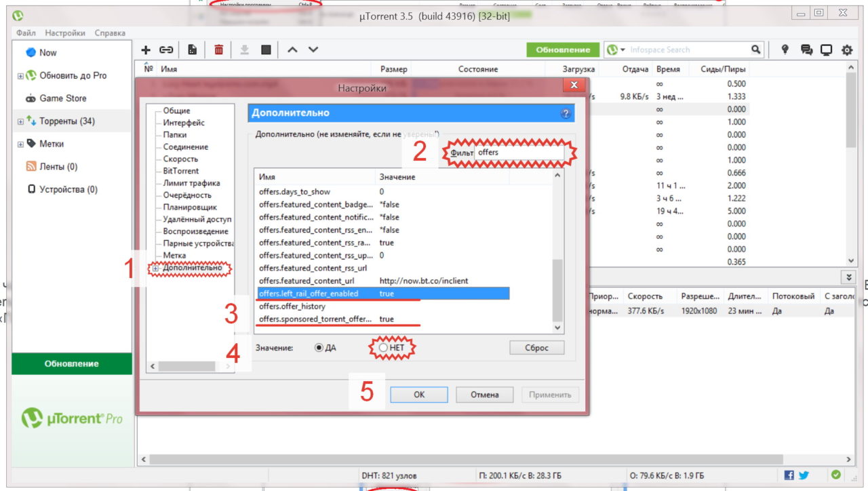
Task: Open Справка menu
Action: [110, 33]
